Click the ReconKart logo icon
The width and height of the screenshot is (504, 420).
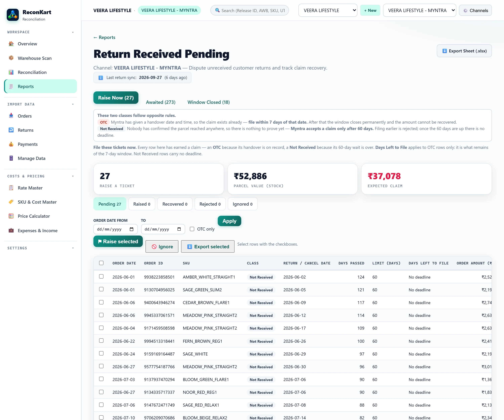click(x=13, y=15)
